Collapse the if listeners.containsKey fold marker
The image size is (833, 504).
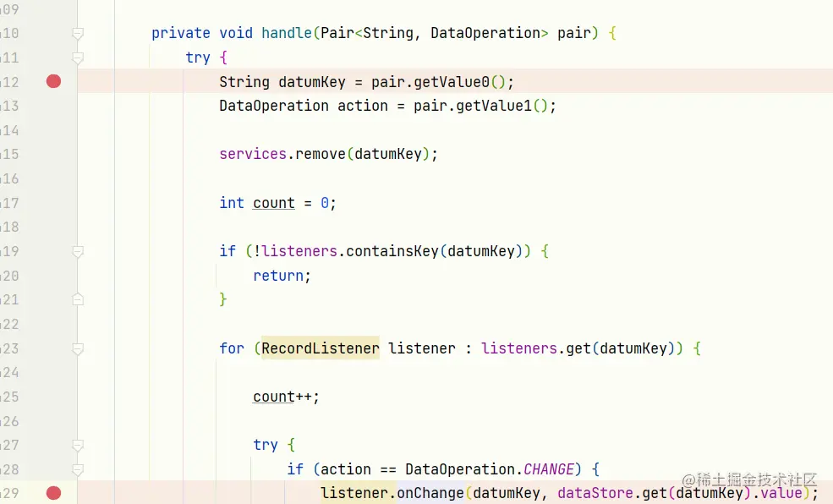[x=78, y=251]
